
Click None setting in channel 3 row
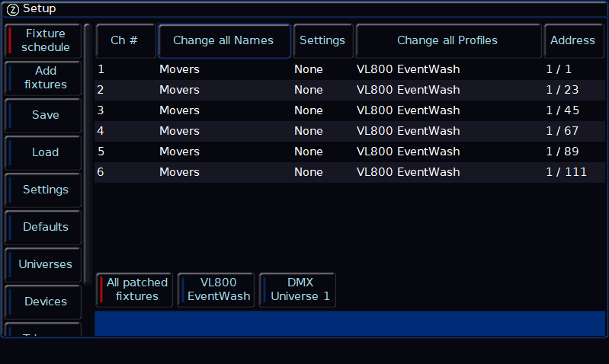[309, 110]
